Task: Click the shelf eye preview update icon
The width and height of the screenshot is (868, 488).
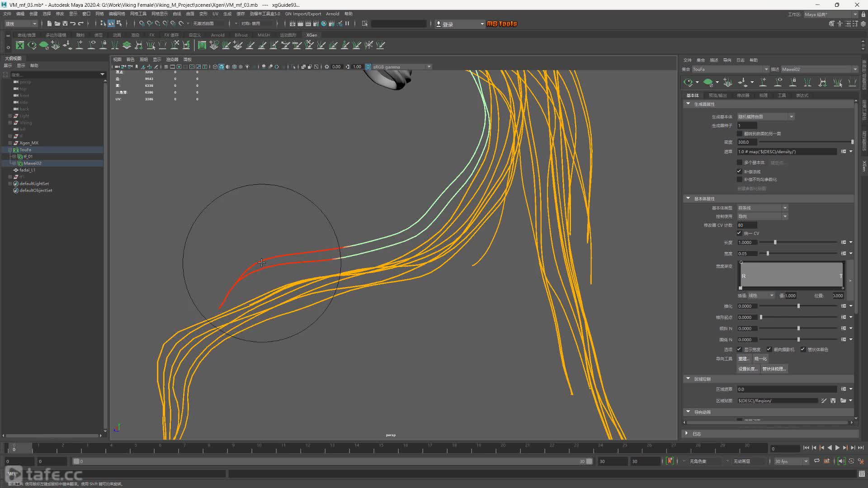Action: point(32,45)
